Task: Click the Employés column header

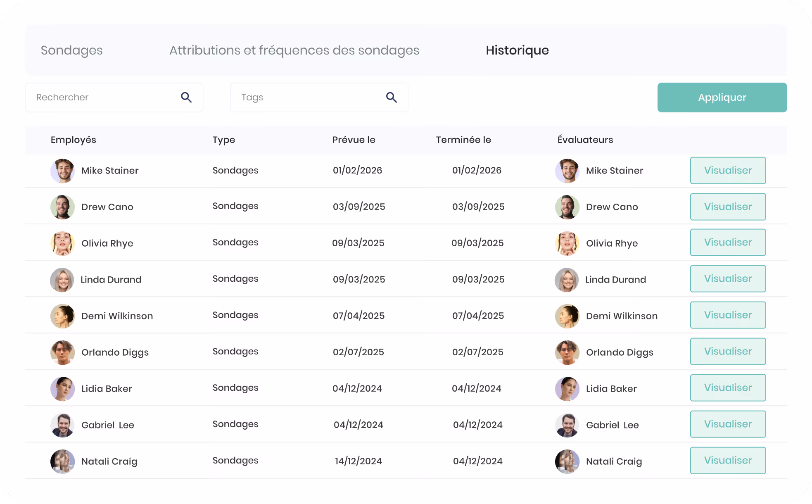Action: [74, 140]
